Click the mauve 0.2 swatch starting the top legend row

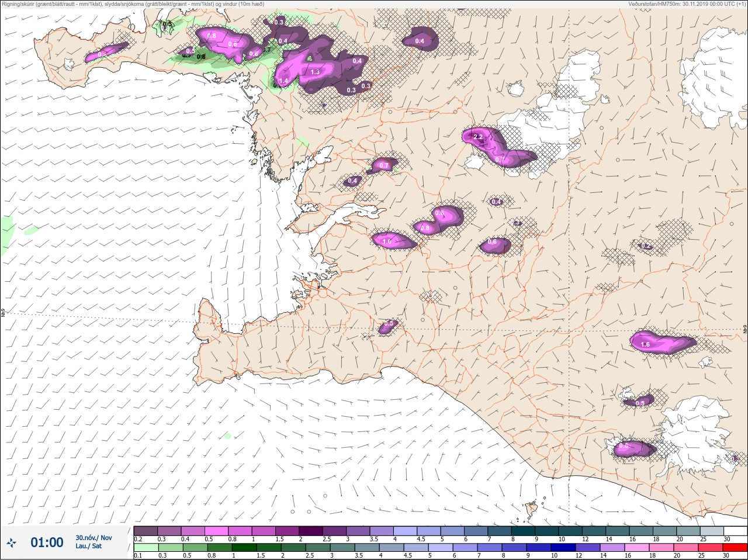point(146,531)
